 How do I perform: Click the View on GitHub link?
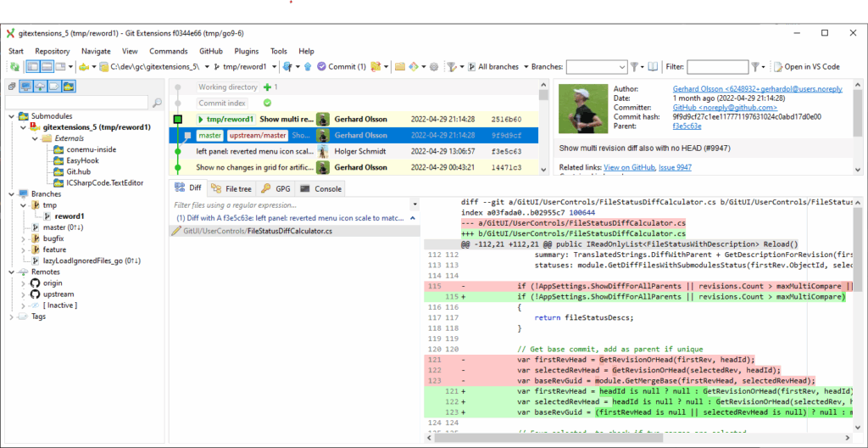630,167
